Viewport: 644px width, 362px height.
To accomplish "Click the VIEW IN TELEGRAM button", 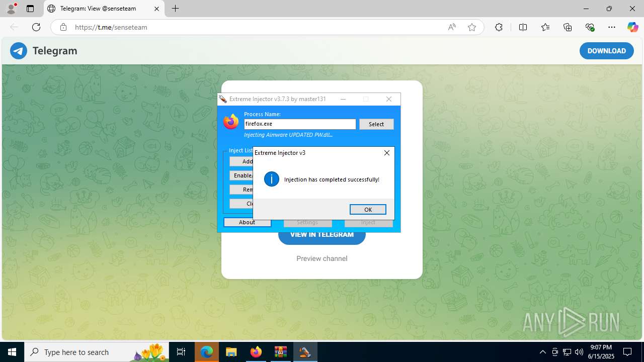I will (322, 235).
